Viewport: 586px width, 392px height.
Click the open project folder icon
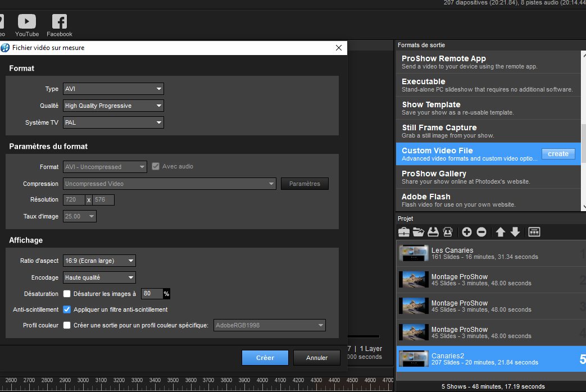(x=418, y=232)
